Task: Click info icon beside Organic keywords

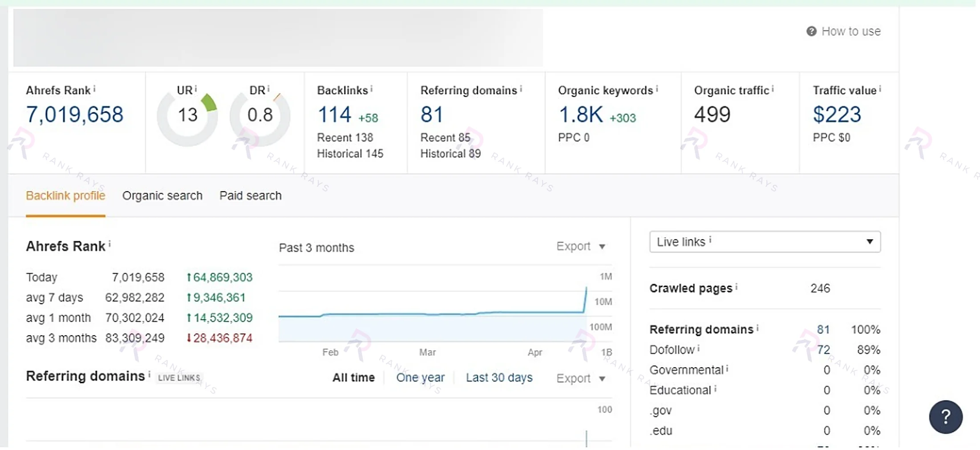Action: (x=657, y=89)
